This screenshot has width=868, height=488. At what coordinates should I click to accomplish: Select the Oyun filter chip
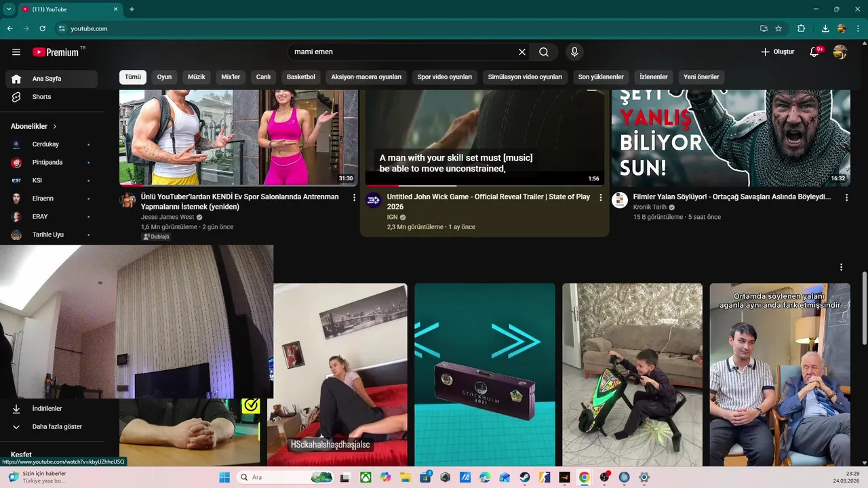164,77
